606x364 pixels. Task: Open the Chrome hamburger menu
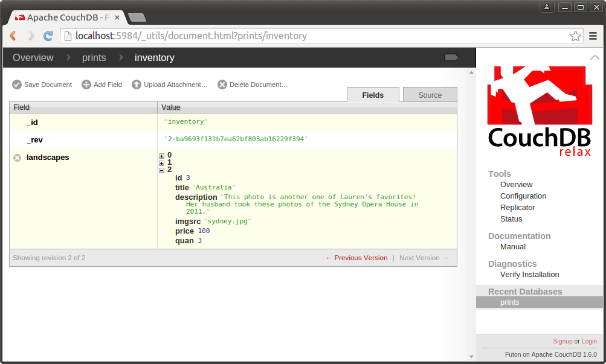[x=593, y=36]
